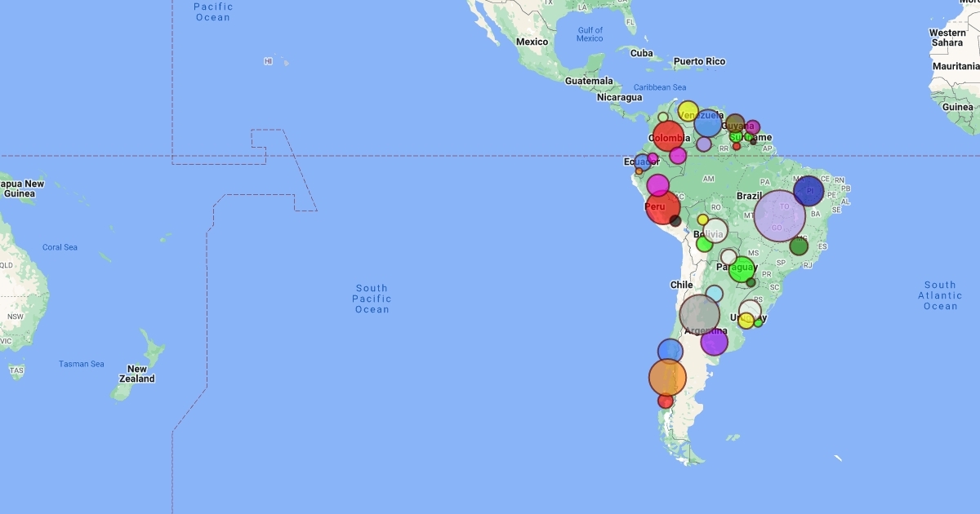The width and height of the screenshot is (980, 514).
Task: Select the purple bubble in eastern Argentina
Action: click(x=714, y=342)
